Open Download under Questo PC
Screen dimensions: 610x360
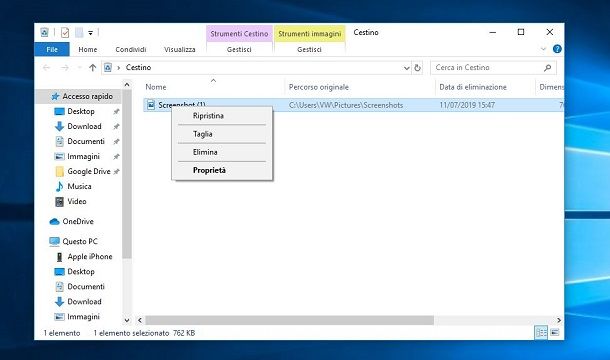click(x=84, y=302)
